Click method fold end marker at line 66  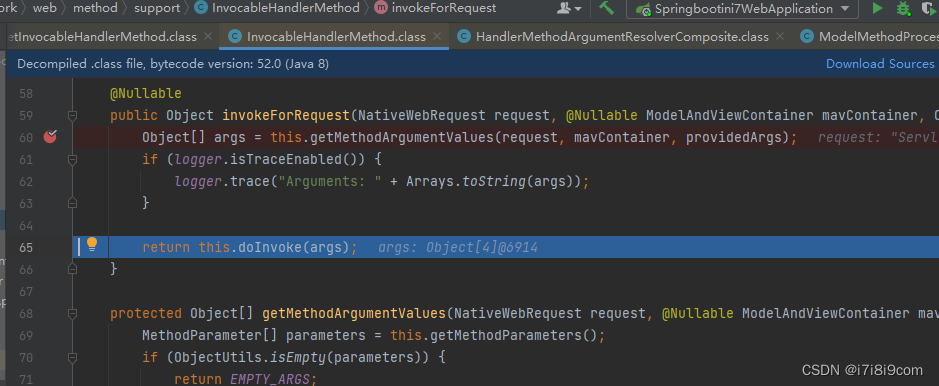coord(72,269)
